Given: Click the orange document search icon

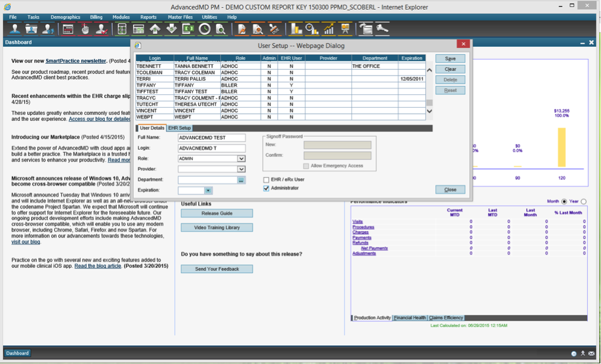Looking at the screenshot, I should [x=258, y=29].
